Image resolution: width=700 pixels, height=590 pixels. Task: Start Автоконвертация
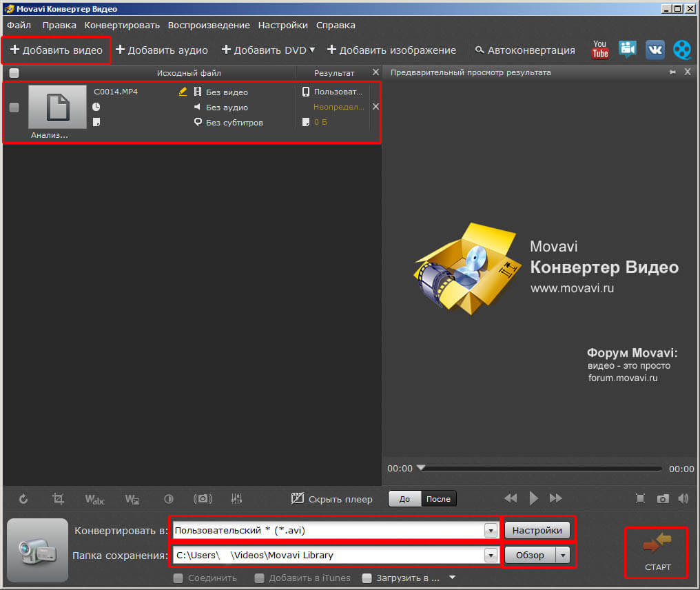pyautogui.click(x=525, y=50)
